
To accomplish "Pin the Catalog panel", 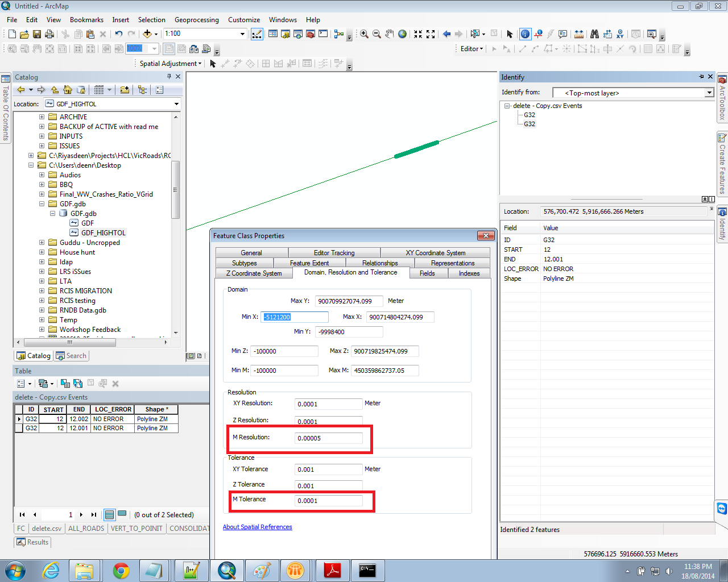I will point(169,77).
